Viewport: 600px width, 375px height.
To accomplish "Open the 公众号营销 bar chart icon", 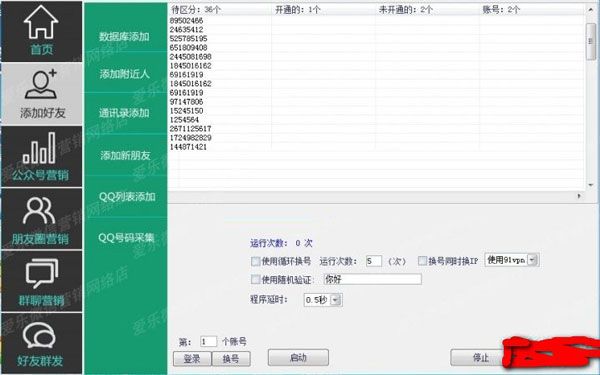I will [x=39, y=148].
